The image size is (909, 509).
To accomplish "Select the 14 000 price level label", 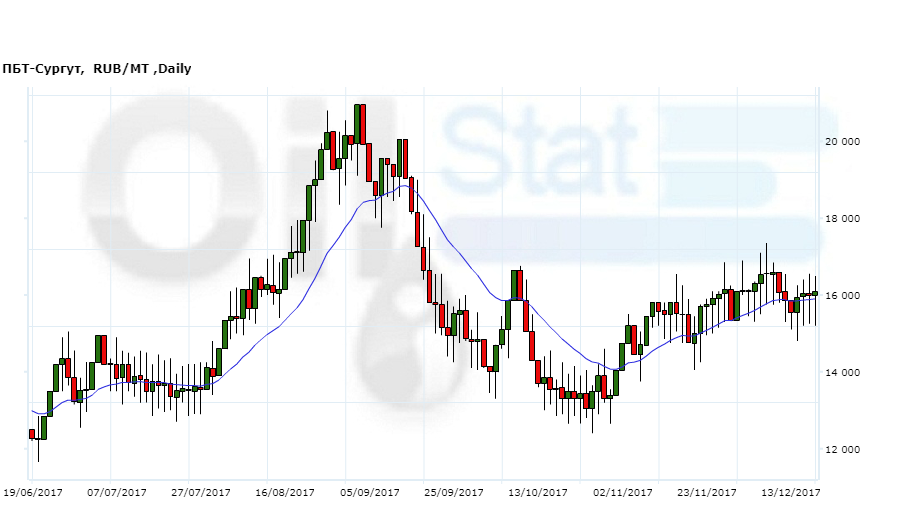I will 842,373.
